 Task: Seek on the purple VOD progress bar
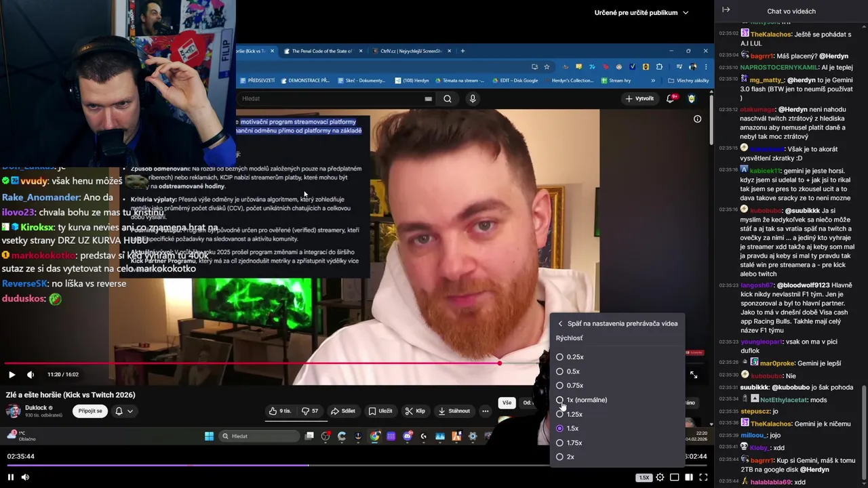click(357, 466)
